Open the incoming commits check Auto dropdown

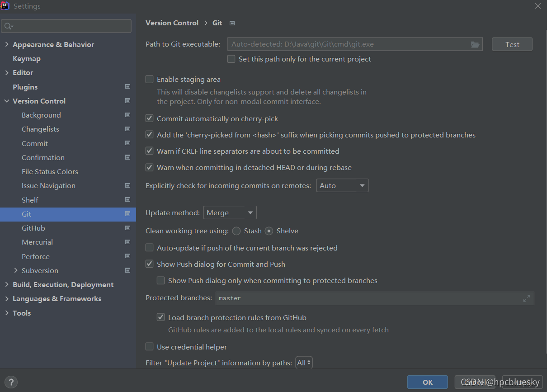342,185
